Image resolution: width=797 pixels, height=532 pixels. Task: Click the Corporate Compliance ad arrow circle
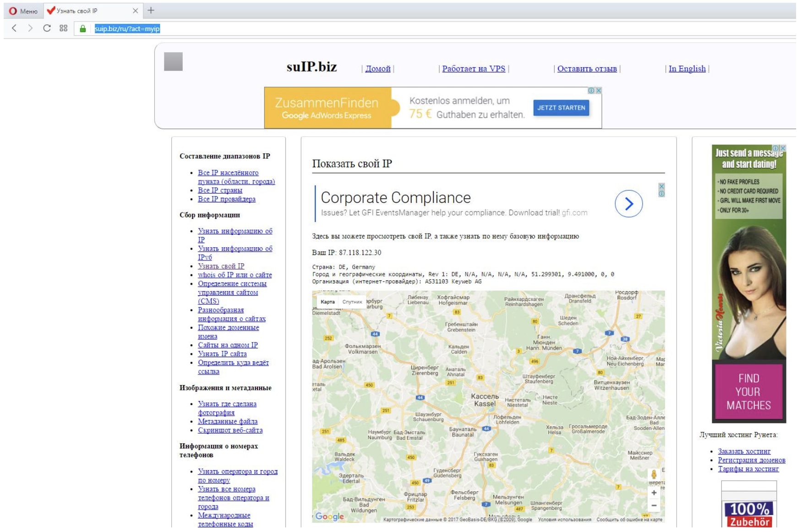(x=628, y=204)
